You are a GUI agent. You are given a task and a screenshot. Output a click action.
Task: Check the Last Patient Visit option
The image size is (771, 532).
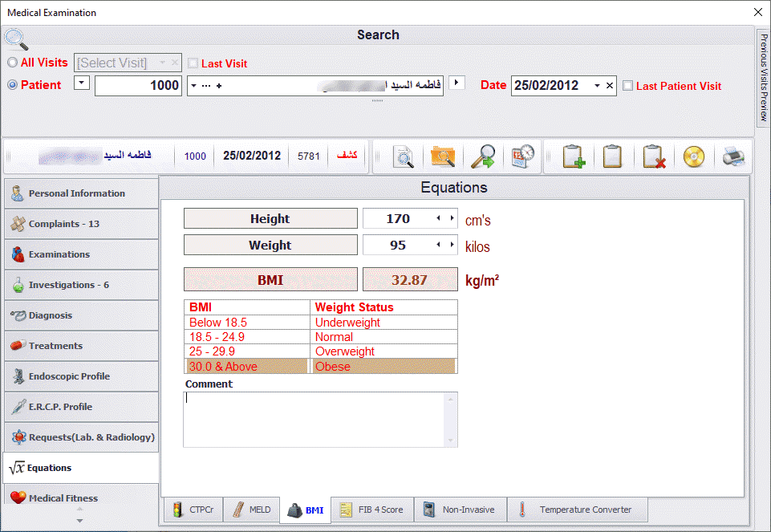pos(628,86)
